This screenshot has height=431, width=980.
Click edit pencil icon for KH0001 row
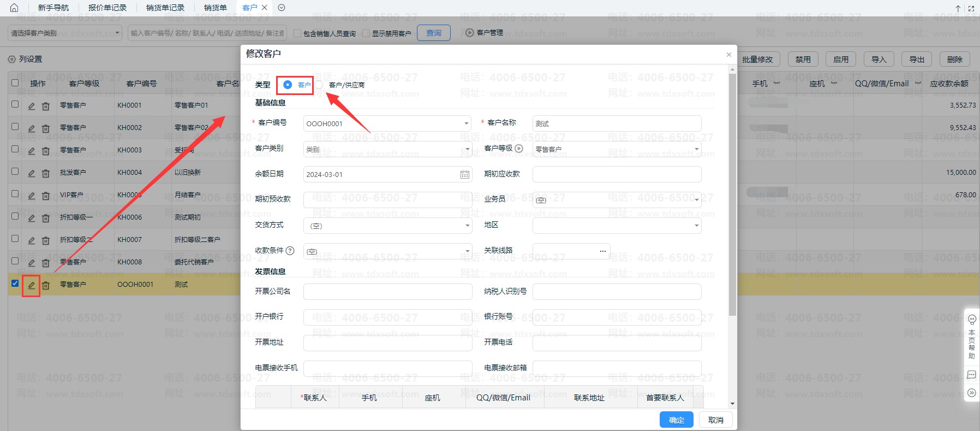click(x=32, y=106)
